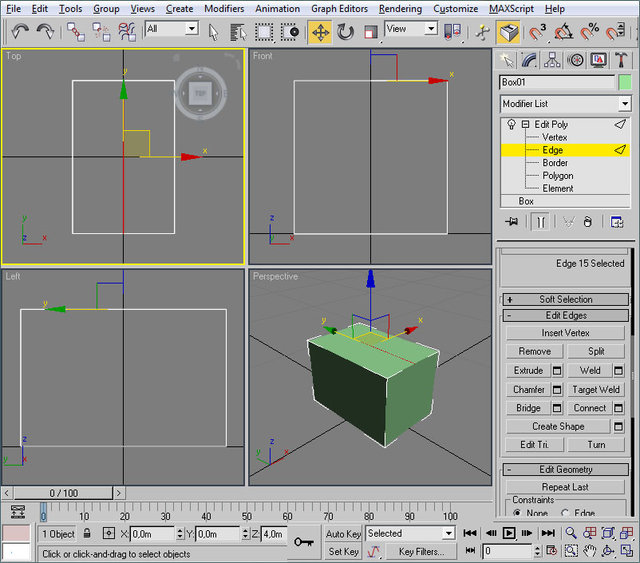The image size is (640, 563).
Task: Open the Modifier List dropdown
Action: (x=625, y=104)
